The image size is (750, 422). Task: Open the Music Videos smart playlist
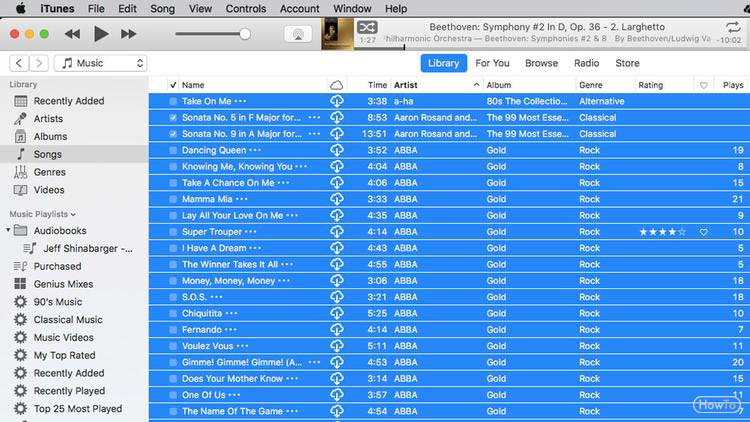64,337
